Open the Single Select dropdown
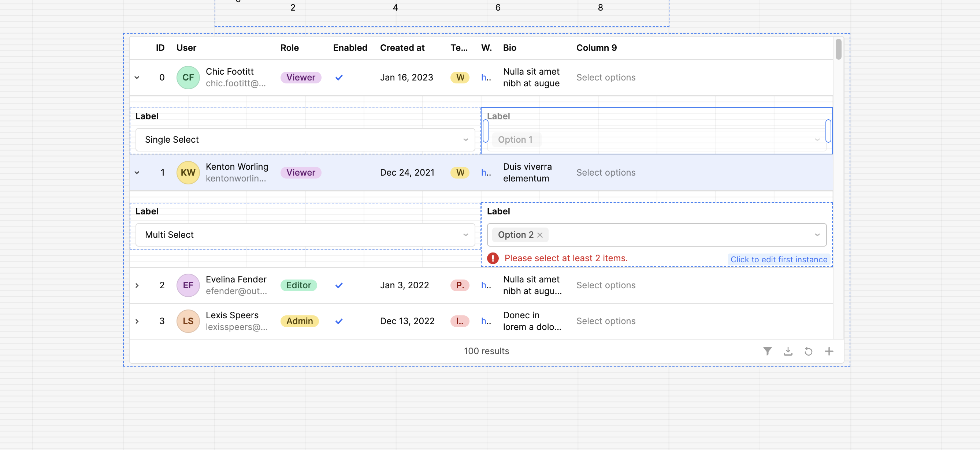 305,139
